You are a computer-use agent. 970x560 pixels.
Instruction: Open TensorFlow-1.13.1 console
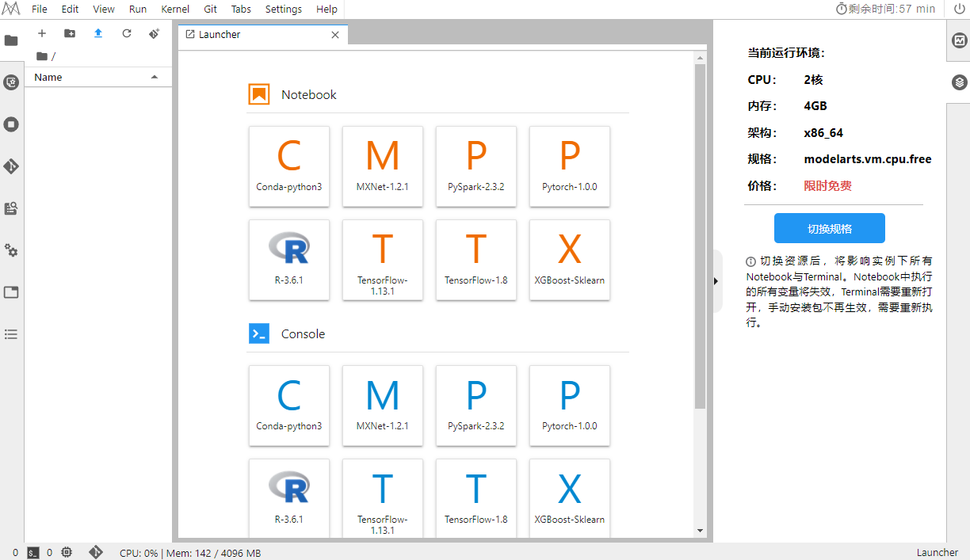[x=383, y=498]
